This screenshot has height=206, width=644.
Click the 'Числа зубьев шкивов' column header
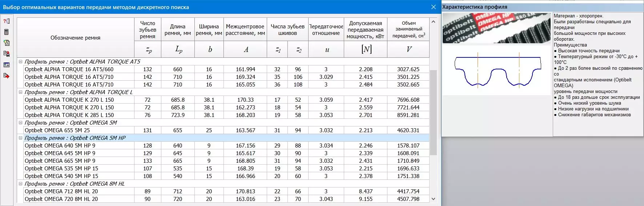click(x=287, y=30)
